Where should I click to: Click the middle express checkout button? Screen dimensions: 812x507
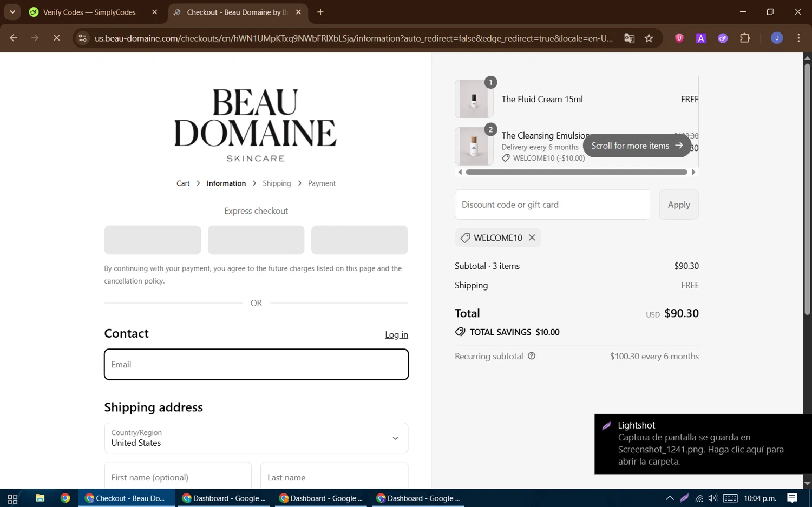pyautogui.click(x=256, y=240)
